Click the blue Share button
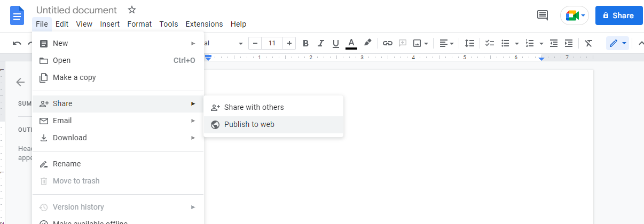The image size is (644, 224). click(x=619, y=15)
